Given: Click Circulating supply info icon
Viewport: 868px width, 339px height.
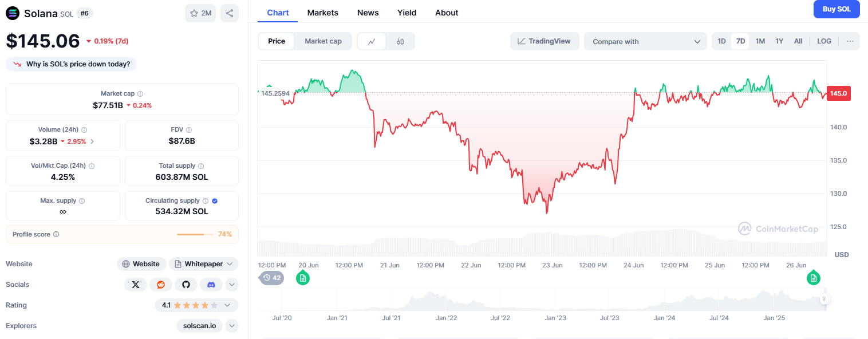Looking at the screenshot, I should coord(206,201).
